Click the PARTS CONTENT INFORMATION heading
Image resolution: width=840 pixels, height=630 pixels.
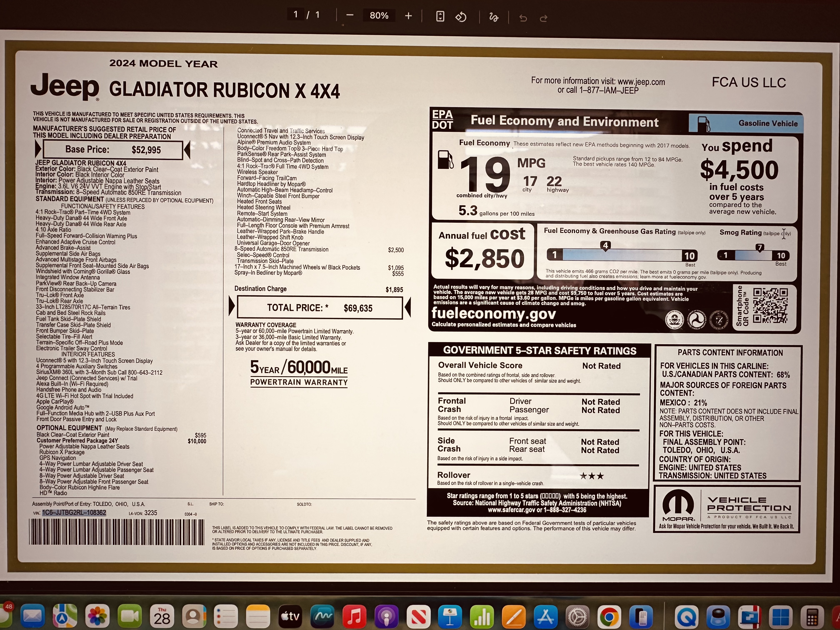(730, 352)
